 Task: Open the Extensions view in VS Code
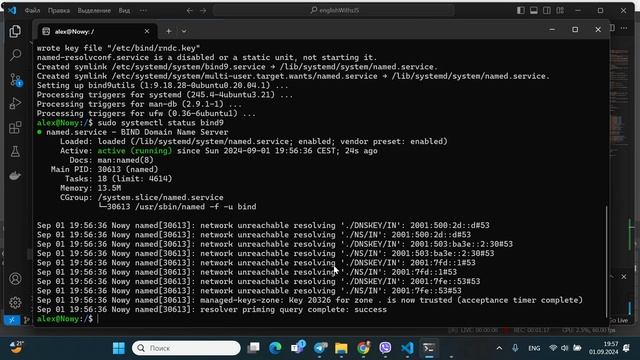pyautogui.click(x=15, y=128)
